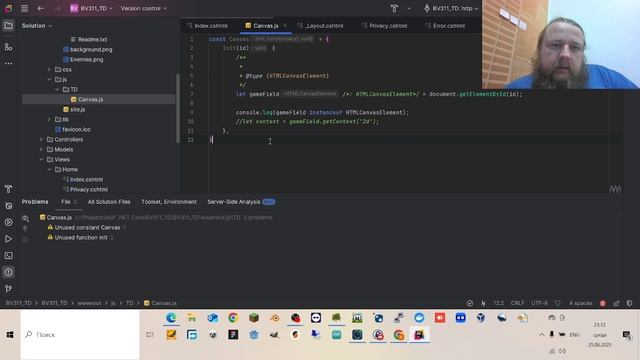The width and height of the screenshot is (640, 360).
Task: Open Chrome from the Windows taskbar
Action: click(x=233, y=318)
